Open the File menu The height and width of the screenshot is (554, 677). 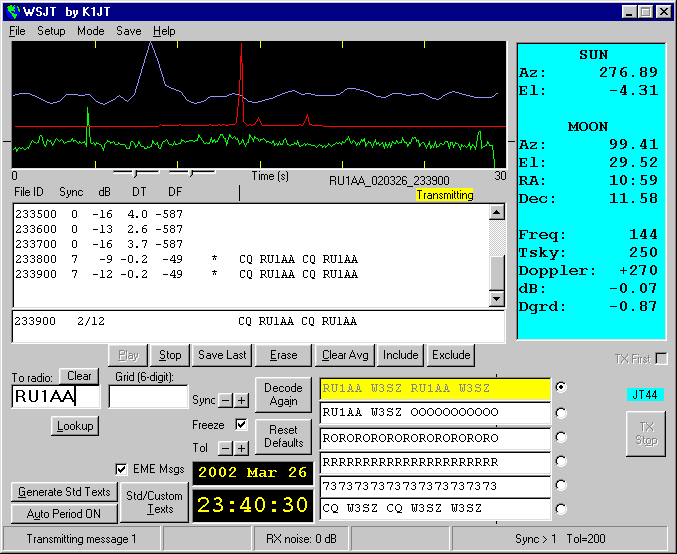coord(17,31)
